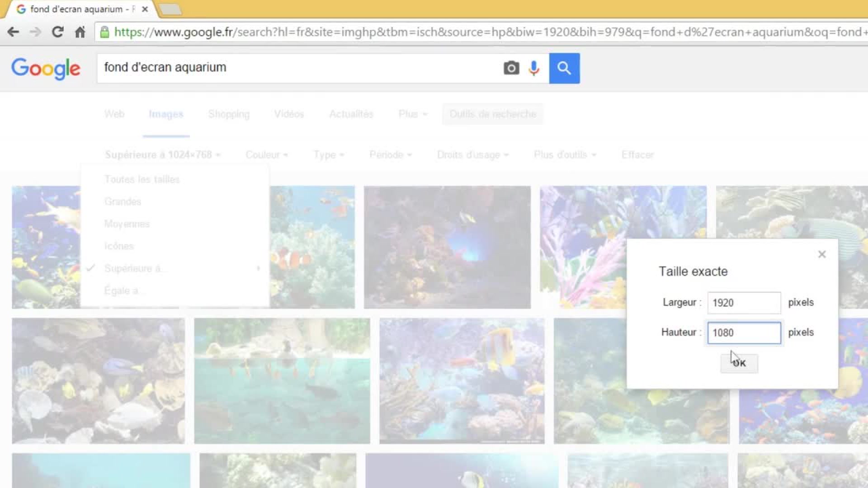Image resolution: width=868 pixels, height=488 pixels.
Task: Open the Couleur filter dropdown
Action: [x=266, y=155]
